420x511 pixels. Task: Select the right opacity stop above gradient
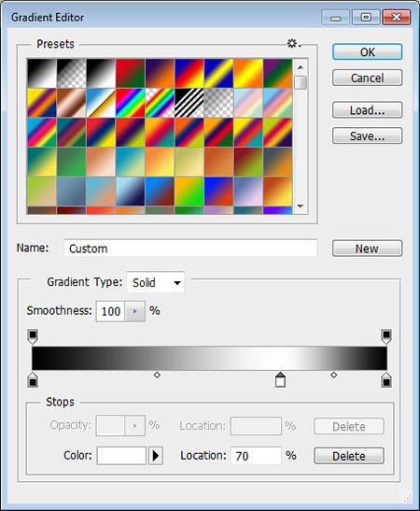(386, 336)
